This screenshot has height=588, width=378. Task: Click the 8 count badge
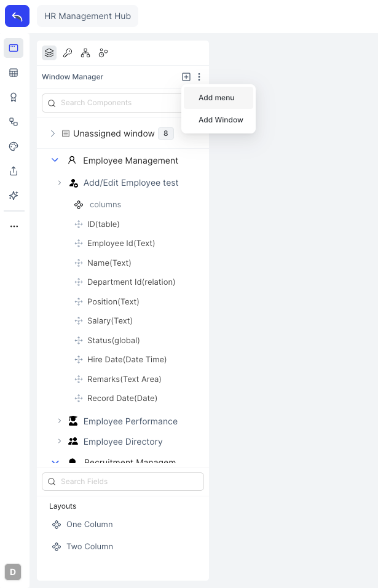[x=166, y=133]
